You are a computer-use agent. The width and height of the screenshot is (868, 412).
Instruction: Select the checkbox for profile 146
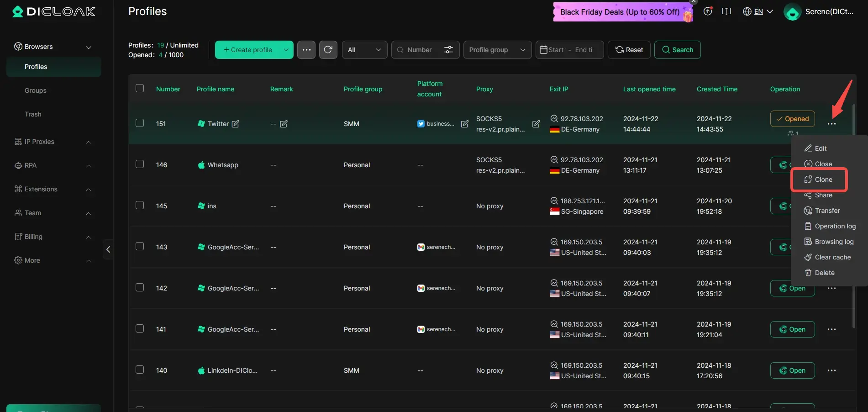click(140, 164)
